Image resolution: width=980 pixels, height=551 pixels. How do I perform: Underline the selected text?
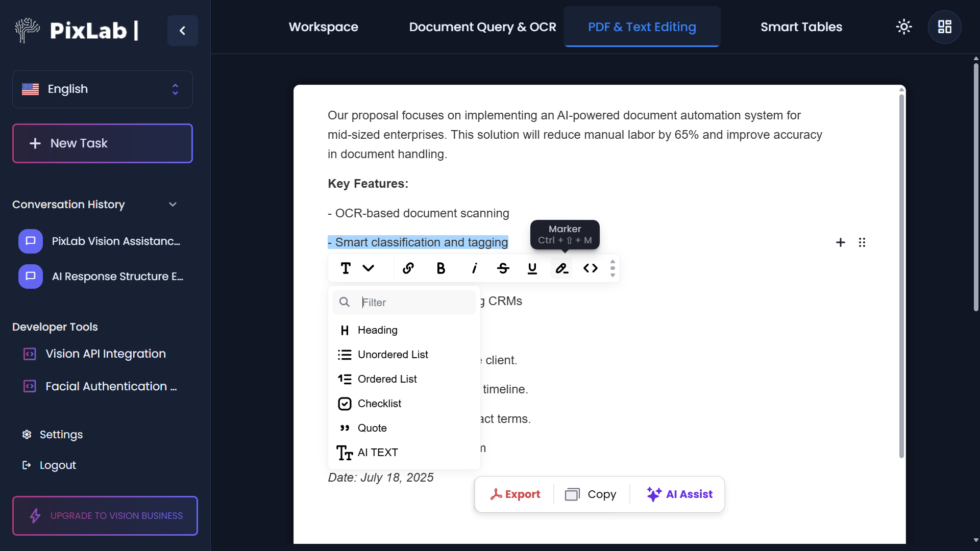[532, 268]
